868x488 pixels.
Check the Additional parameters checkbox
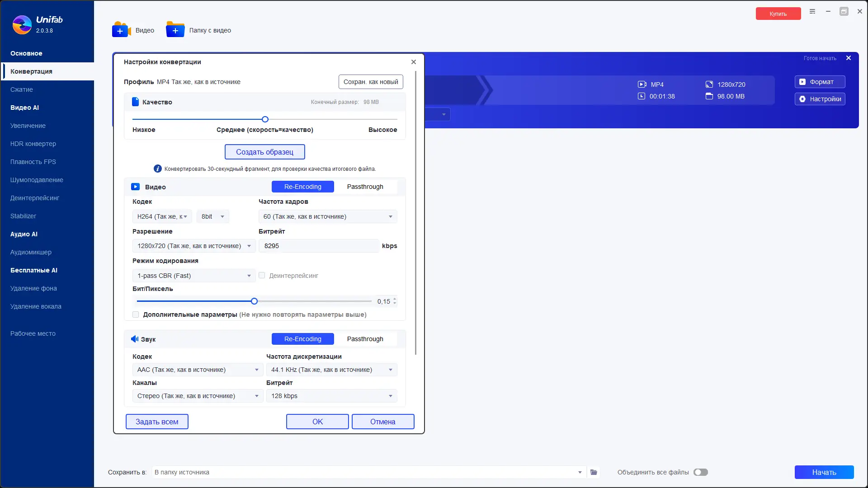click(136, 314)
